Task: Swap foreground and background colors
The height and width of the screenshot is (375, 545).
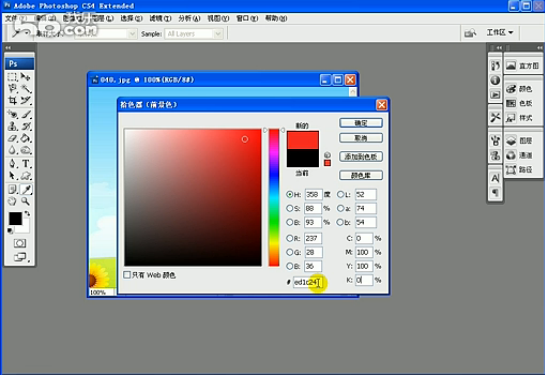Action: tap(27, 214)
